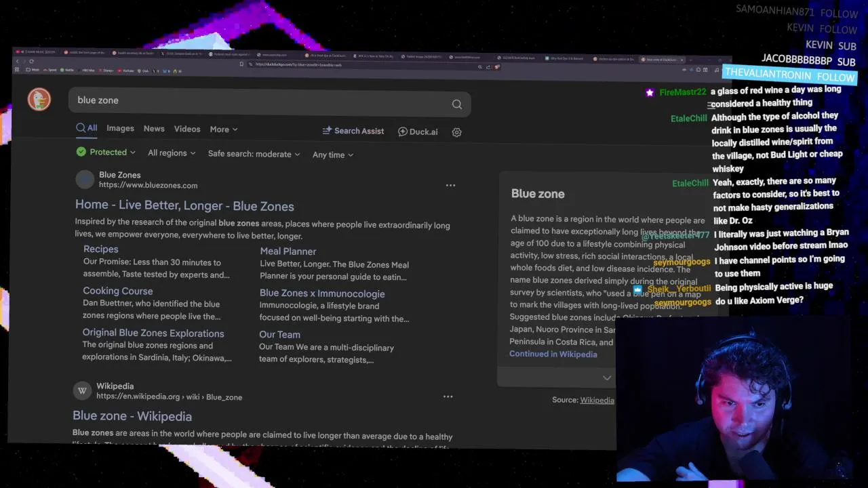The width and height of the screenshot is (868, 488).
Task: Click the Sheik_Yerboutii chat username
Action: point(679,289)
